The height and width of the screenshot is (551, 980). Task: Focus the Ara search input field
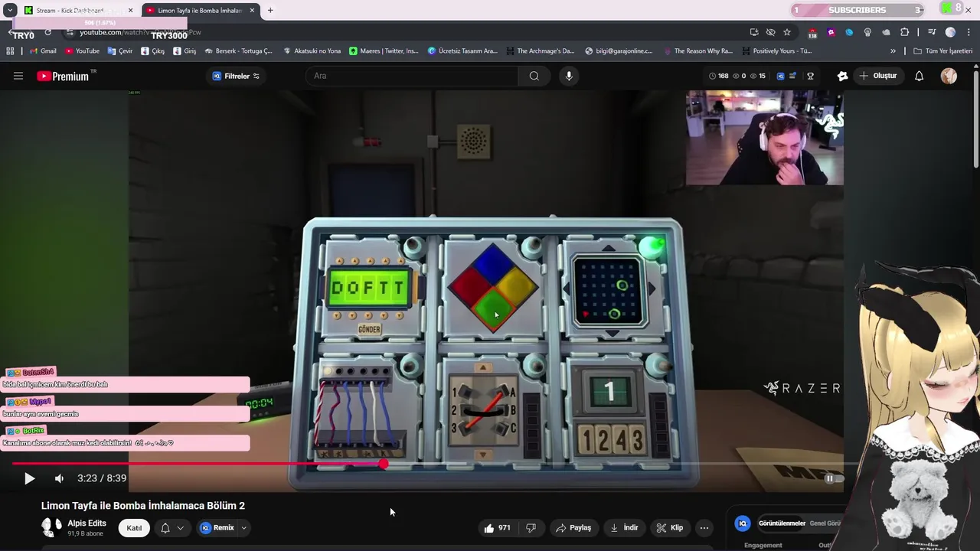point(413,76)
